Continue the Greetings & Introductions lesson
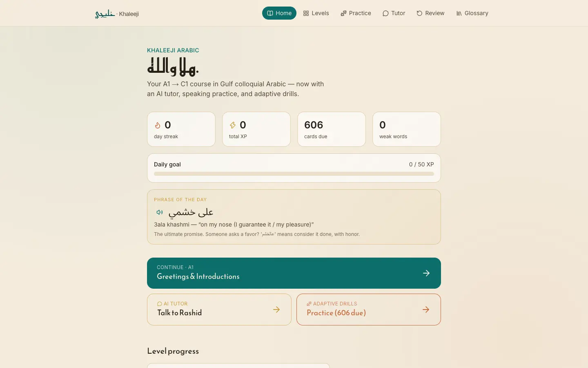Image resolution: width=588 pixels, height=368 pixels. pos(294,273)
